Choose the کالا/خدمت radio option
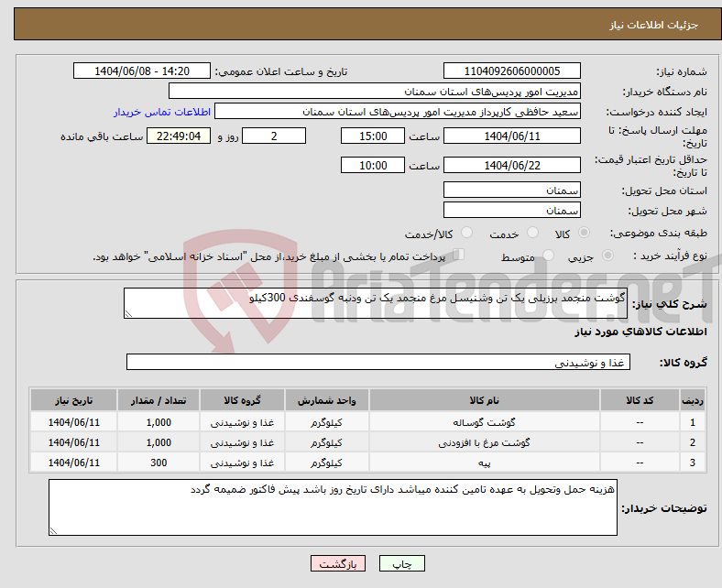 pos(466,234)
